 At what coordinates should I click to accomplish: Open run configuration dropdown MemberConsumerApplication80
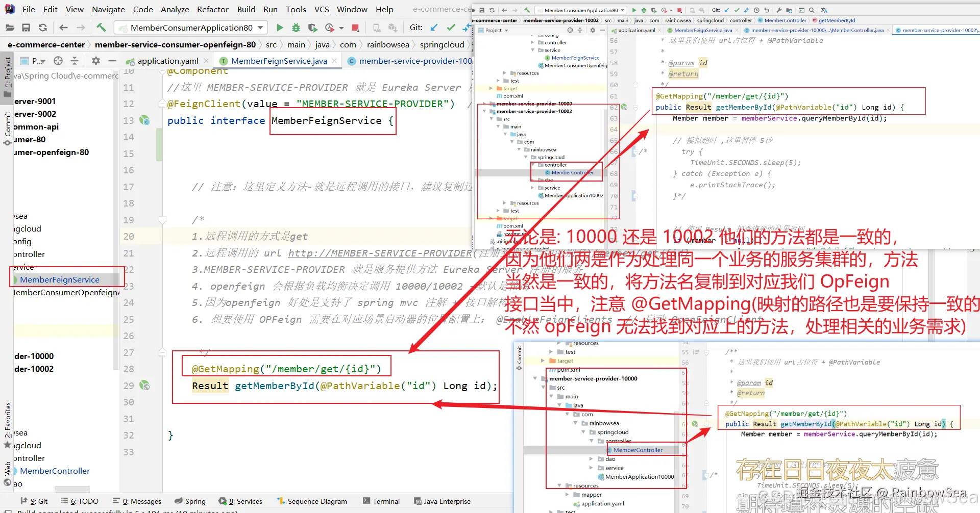pyautogui.click(x=191, y=28)
